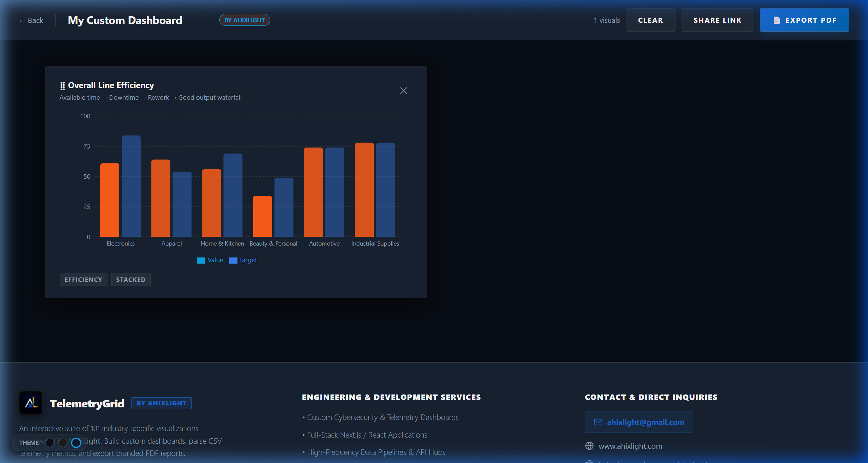Screen dimensions: 868x463
Task: Click the Electronics orange Value bar
Action: point(109,200)
